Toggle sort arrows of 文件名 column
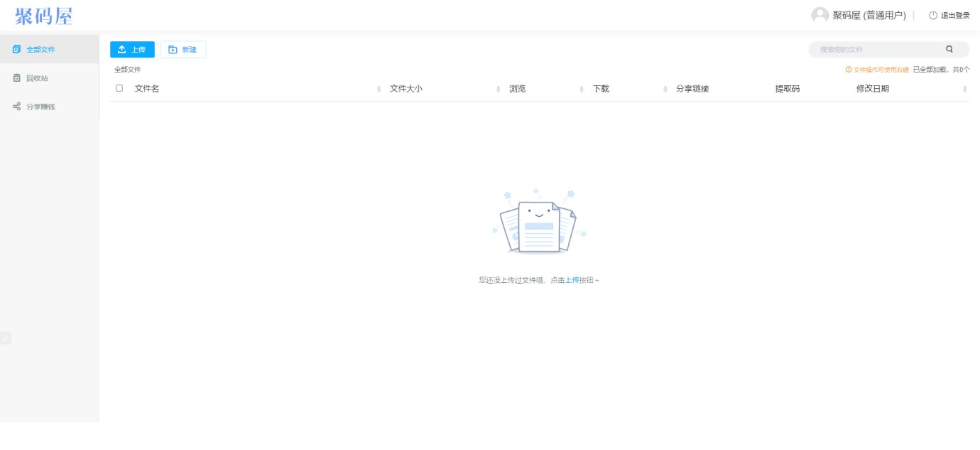The height and width of the screenshot is (450, 980). tap(379, 89)
